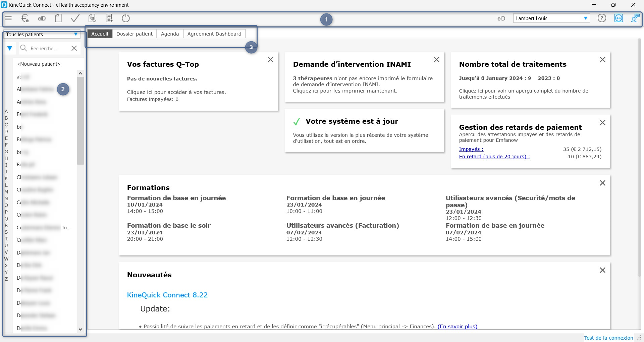Open the KineQuick Connect 8.22 heading link
The image size is (644, 342).
tap(167, 295)
